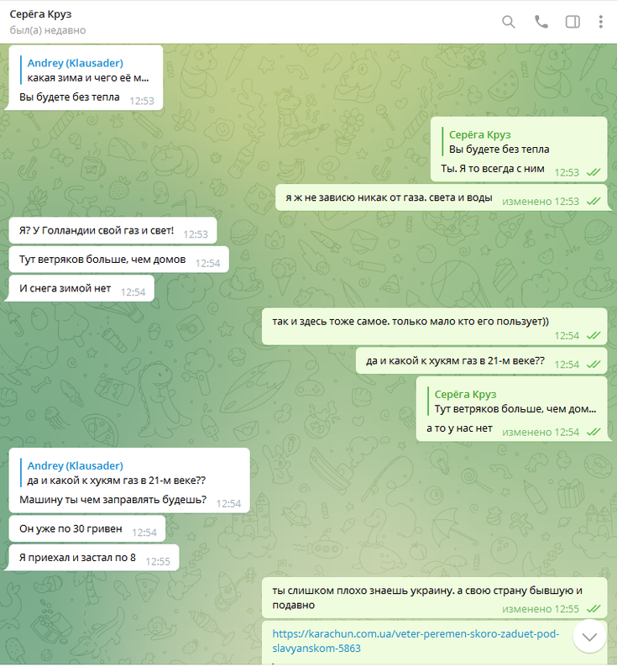Image resolution: width=617 pixels, height=672 pixels.
Task: Select message 'Я? У Голландии свой газ и свет!'
Action: (112, 230)
